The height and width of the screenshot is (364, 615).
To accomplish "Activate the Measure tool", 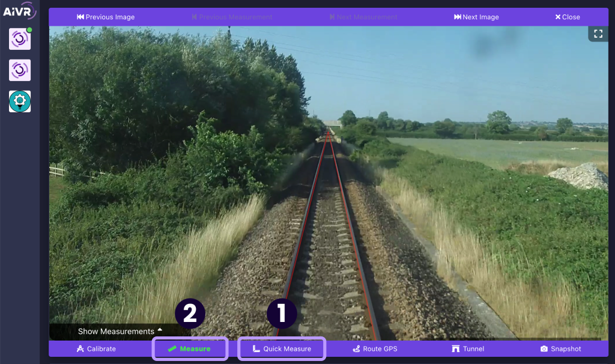I will pos(190,349).
